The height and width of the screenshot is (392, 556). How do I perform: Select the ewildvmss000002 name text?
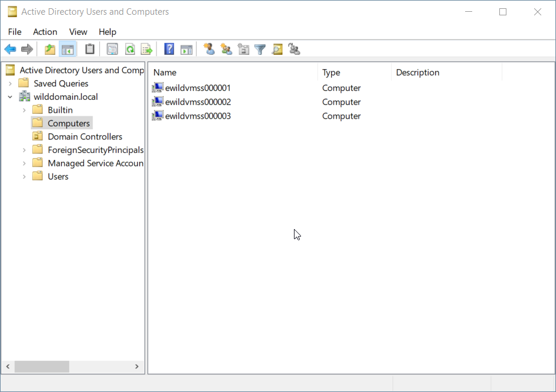198,102
